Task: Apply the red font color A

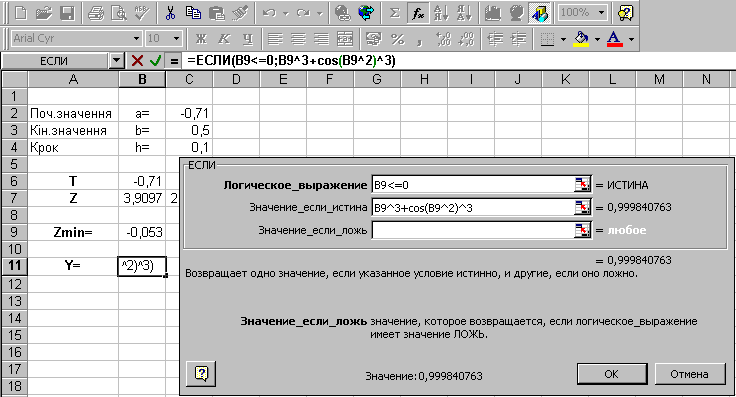Action: click(x=614, y=39)
